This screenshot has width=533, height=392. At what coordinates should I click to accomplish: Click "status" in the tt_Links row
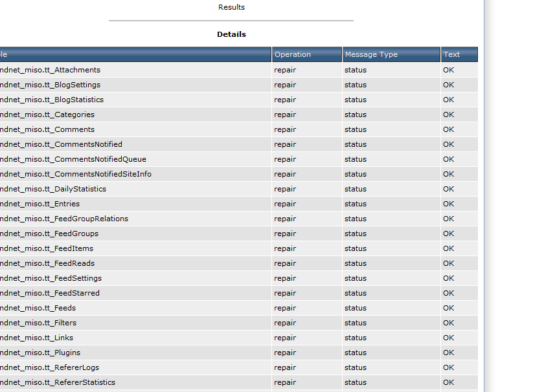(356, 338)
